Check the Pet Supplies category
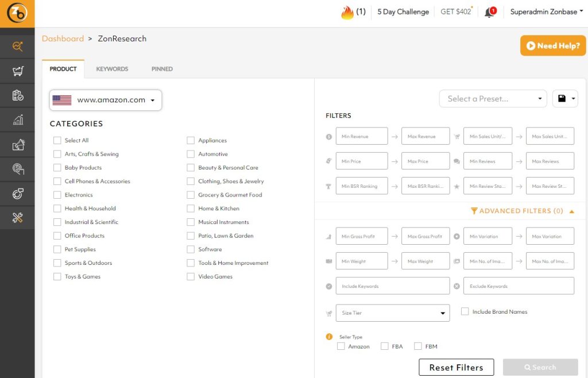The height and width of the screenshot is (378, 588). coord(57,249)
